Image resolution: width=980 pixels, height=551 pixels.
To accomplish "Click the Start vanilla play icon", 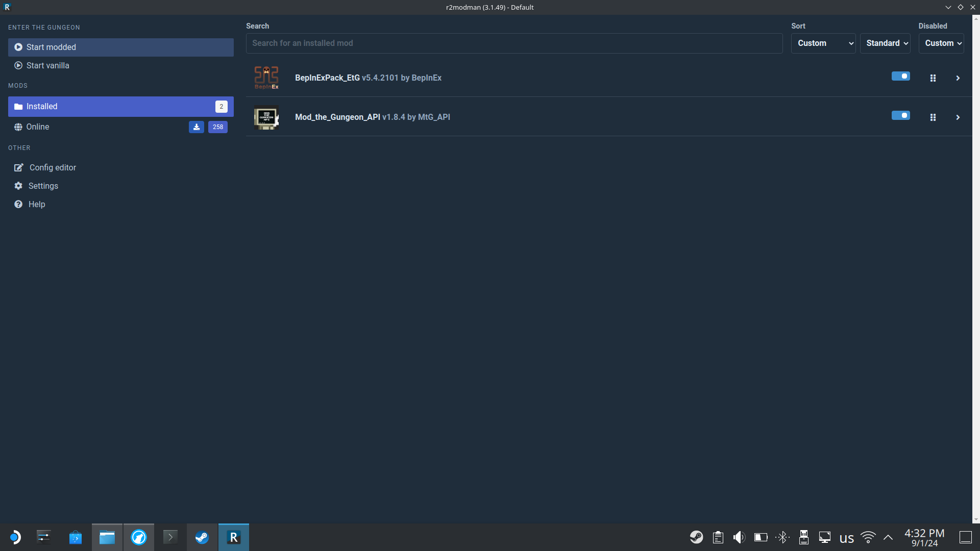I will 18,65.
